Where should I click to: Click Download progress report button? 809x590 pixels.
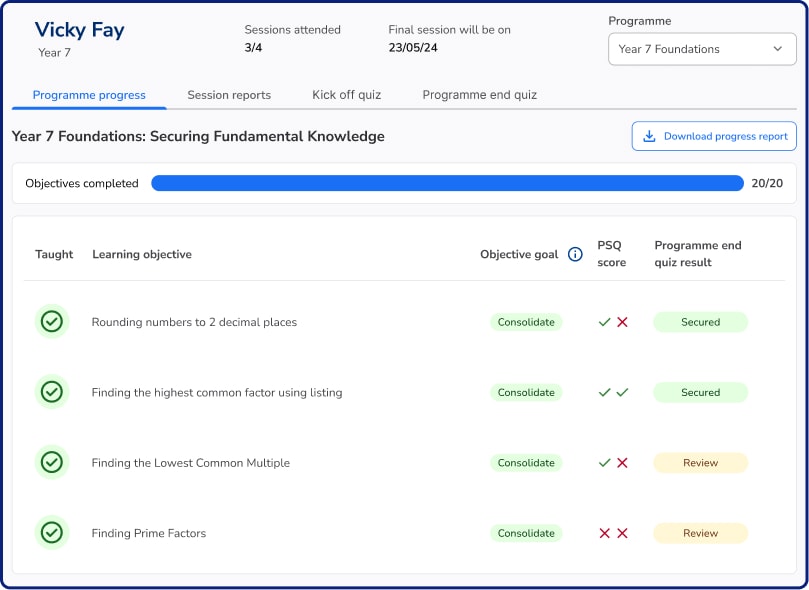714,136
